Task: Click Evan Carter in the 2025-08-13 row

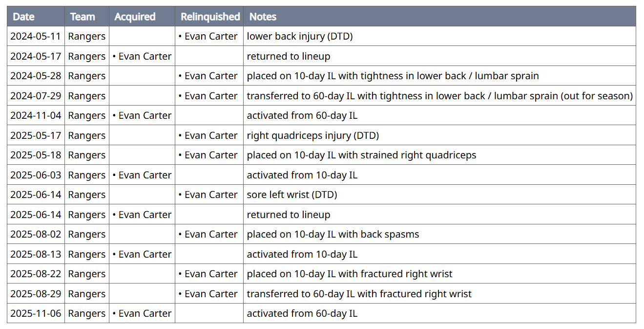Action: click(x=145, y=254)
